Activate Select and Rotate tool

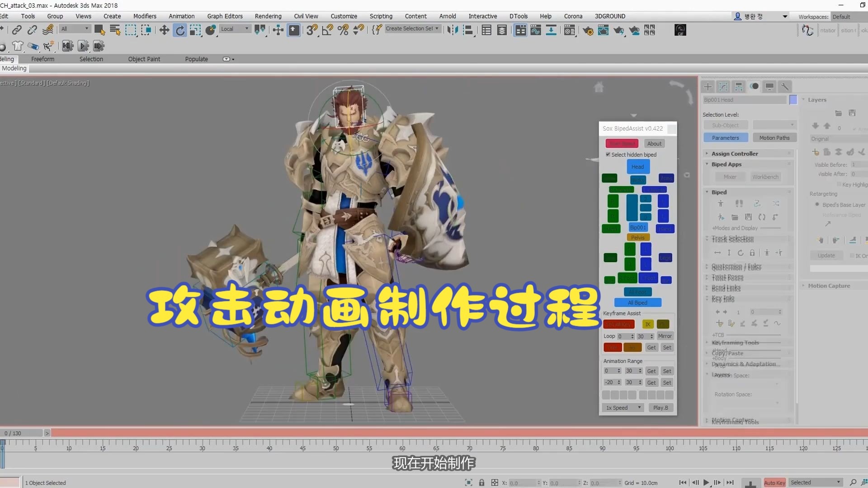click(180, 30)
